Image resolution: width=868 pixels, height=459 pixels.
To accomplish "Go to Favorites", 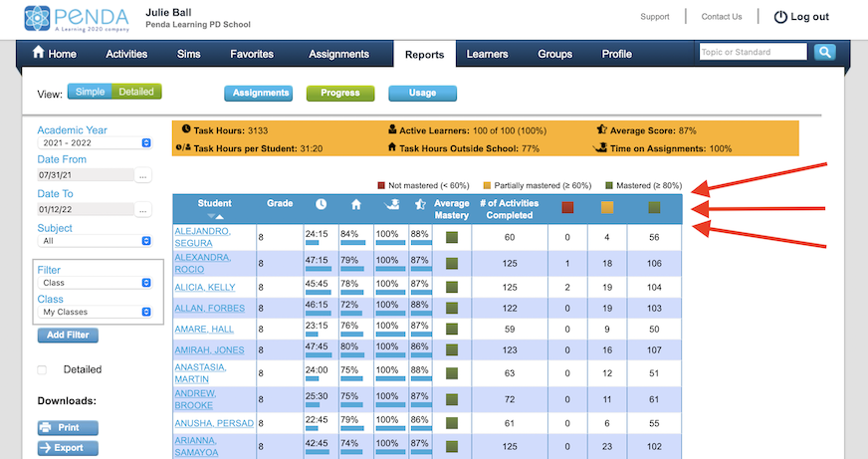I will pyautogui.click(x=252, y=54).
